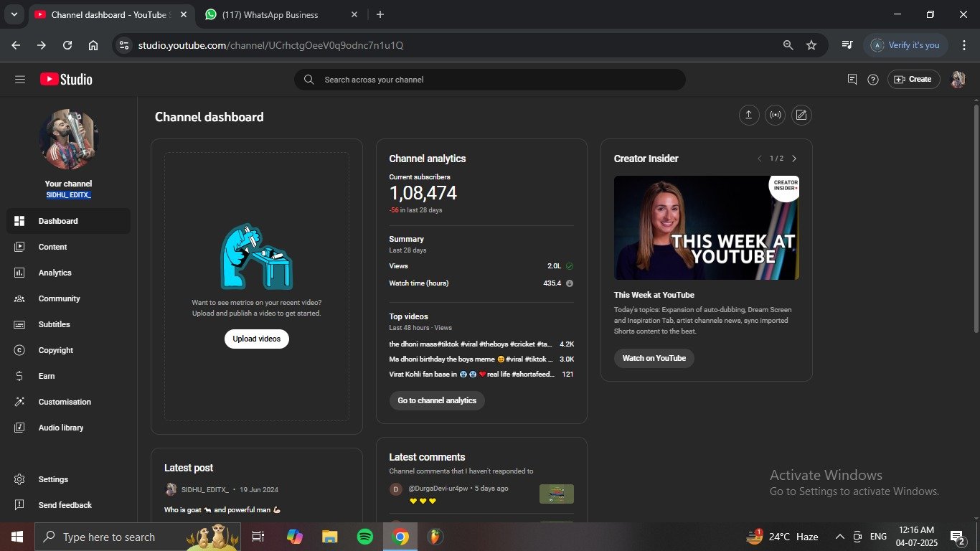980x551 pixels.
Task: Click the Go live broadcast icon
Action: [x=776, y=115]
